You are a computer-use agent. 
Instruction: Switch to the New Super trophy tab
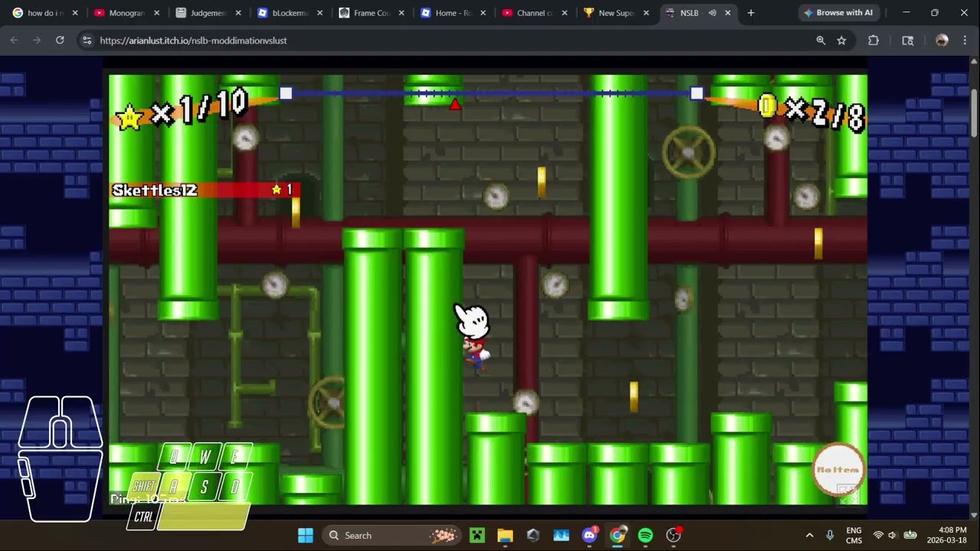click(x=616, y=13)
